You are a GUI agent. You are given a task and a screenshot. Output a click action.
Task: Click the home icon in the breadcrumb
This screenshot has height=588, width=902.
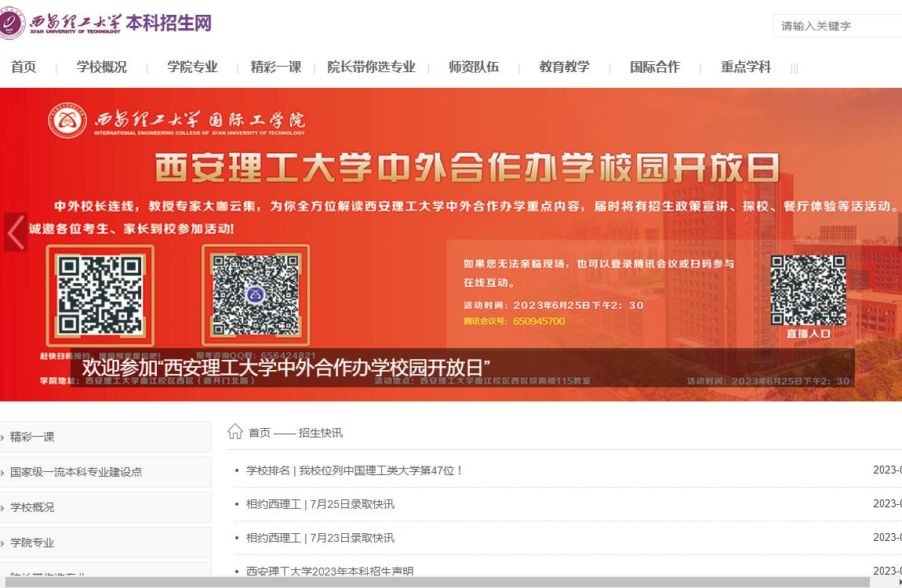pyautogui.click(x=235, y=431)
